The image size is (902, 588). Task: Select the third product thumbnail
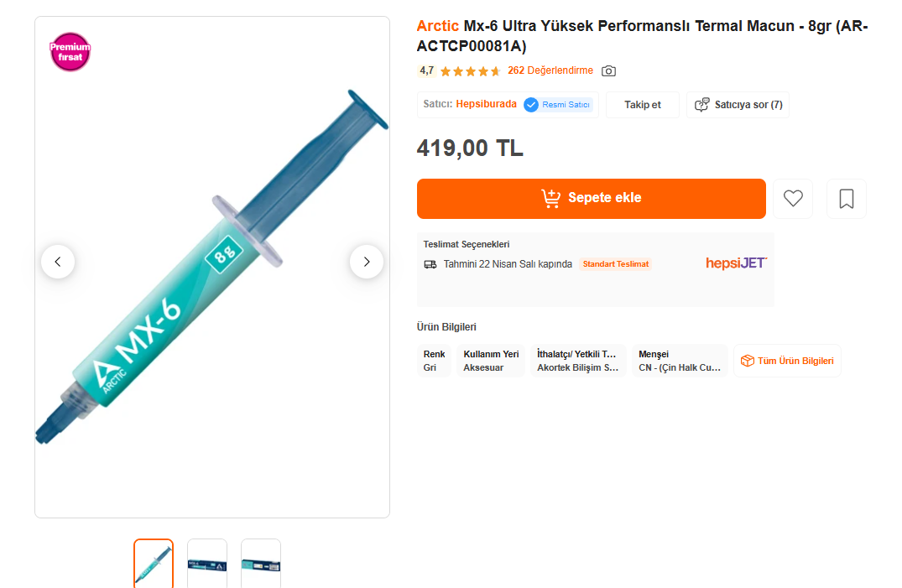tap(261, 563)
